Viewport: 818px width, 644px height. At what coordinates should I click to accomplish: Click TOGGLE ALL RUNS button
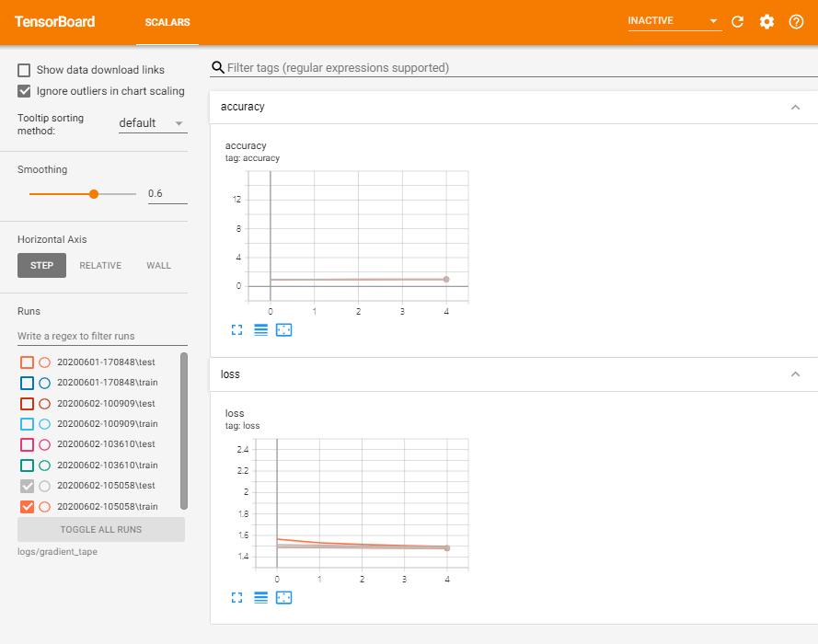101,529
